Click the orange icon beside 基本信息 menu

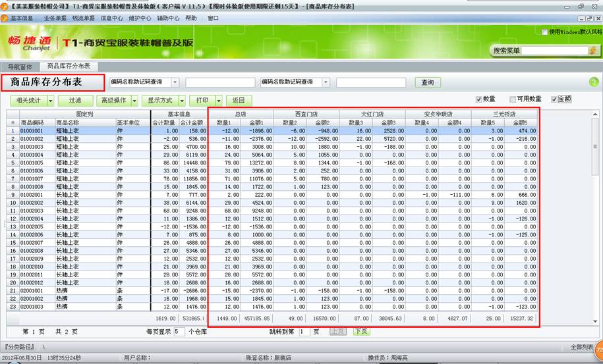(5, 18)
